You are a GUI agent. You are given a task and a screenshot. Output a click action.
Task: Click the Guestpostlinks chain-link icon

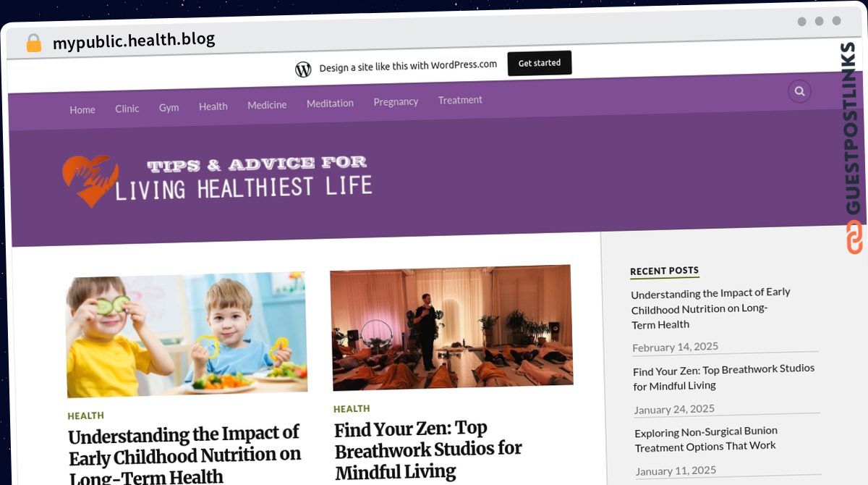854,237
